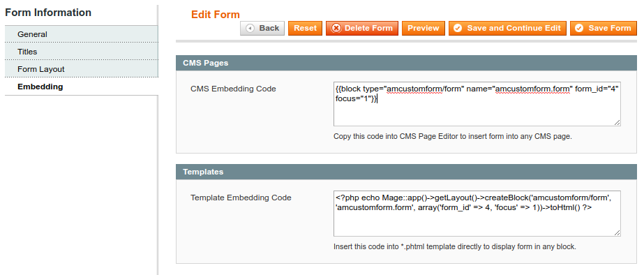Screen dimensions: 644x275
Task: Click the Reset button
Action: [x=305, y=29]
